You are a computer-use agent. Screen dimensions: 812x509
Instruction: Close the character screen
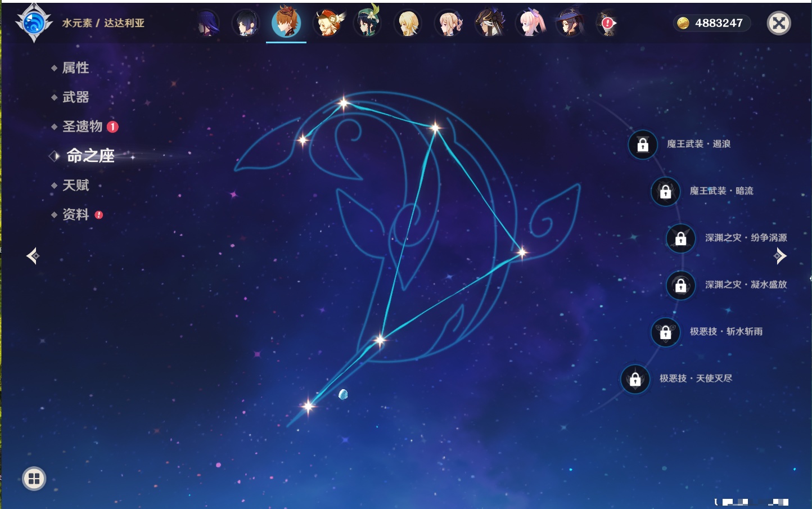tap(779, 23)
